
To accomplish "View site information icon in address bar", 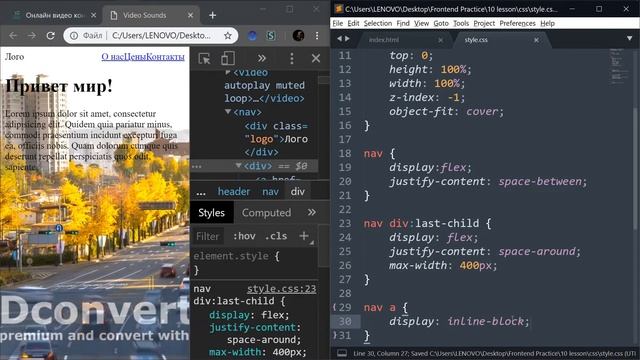I will pos(74,36).
